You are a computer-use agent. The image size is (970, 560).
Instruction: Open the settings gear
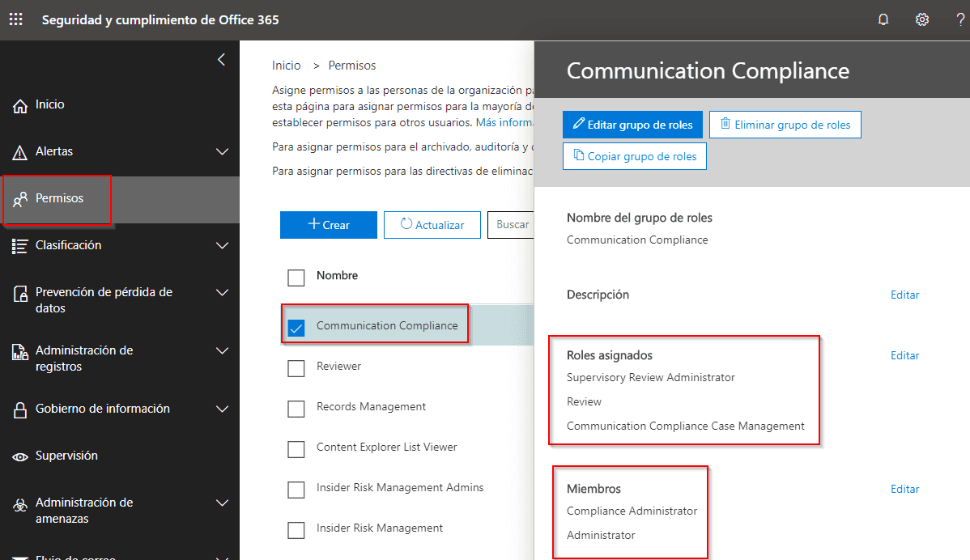pos(921,19)
